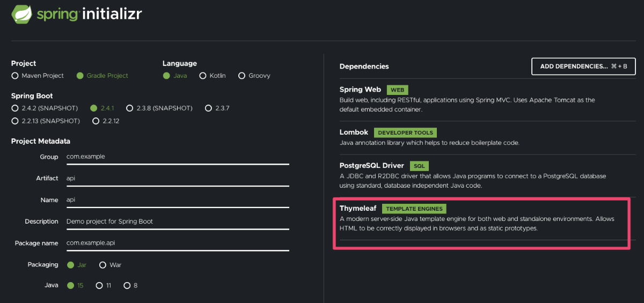Choose Java language option
This screenshot has height=303, width=644.
[x=175, y=76]
